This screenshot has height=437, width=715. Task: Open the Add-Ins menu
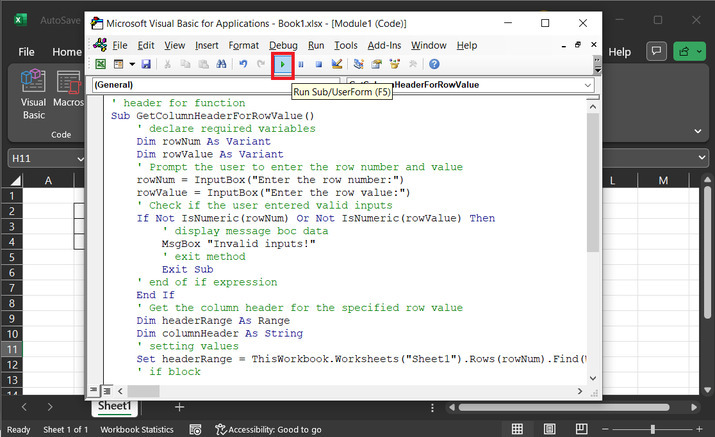[x=385, y=45]
